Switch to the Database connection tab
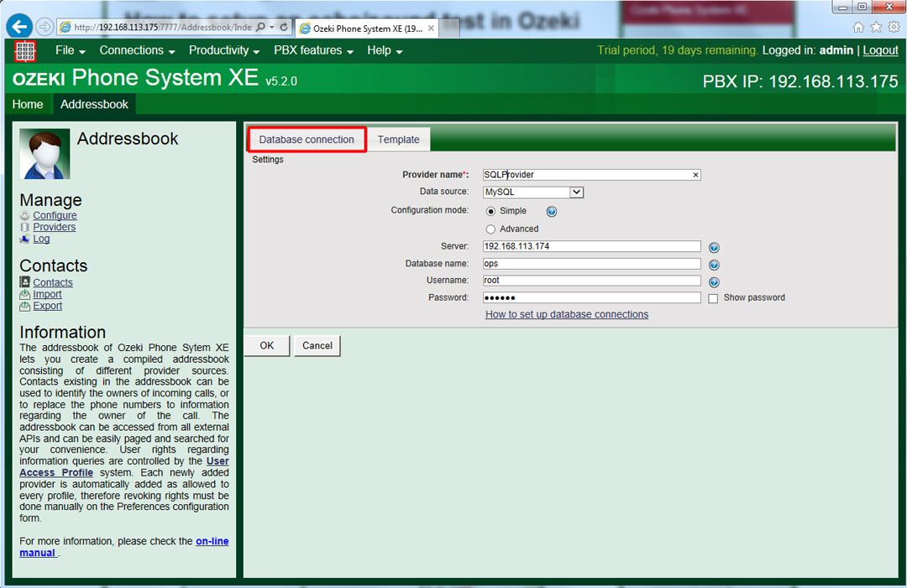 pos(307,139)
